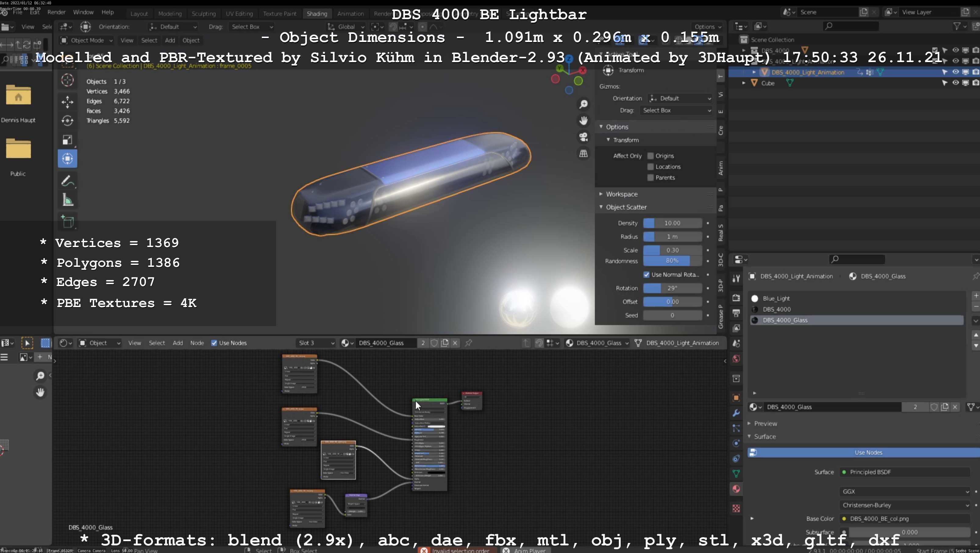Select Blue_Light material slot

pyautogui.click(x=856, y=299)
